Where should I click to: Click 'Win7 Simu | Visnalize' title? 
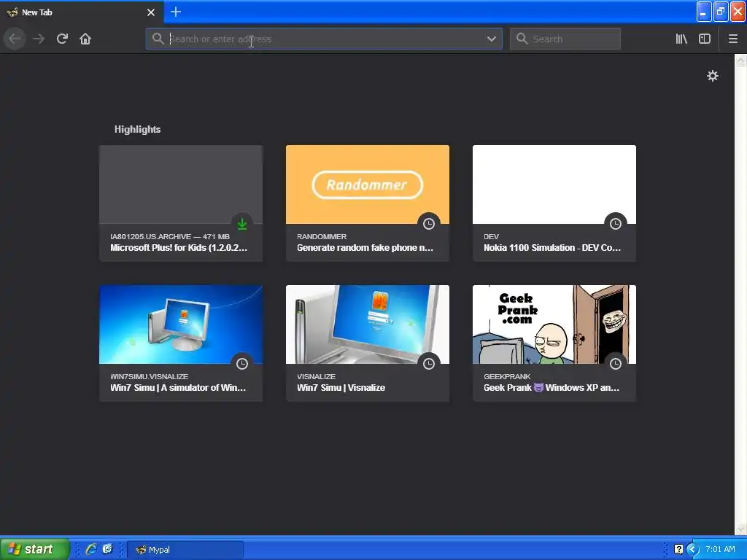(x=341, y=388)
